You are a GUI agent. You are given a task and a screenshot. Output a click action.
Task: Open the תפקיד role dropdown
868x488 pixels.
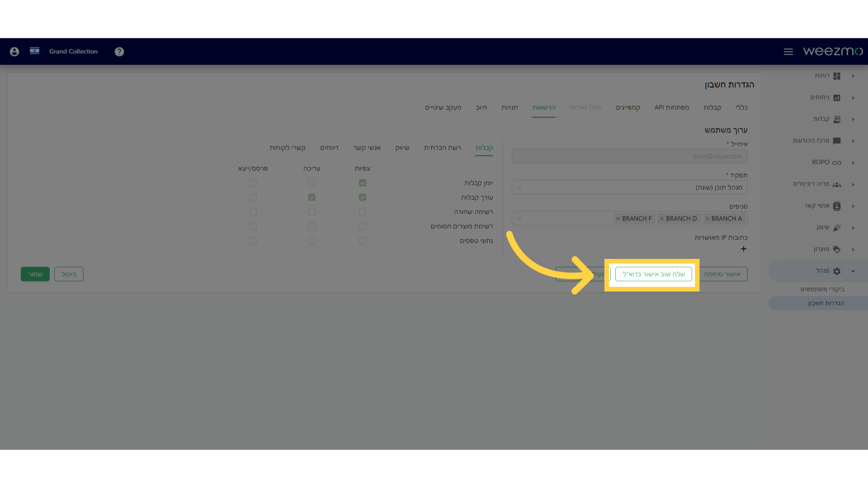[629, 188]
